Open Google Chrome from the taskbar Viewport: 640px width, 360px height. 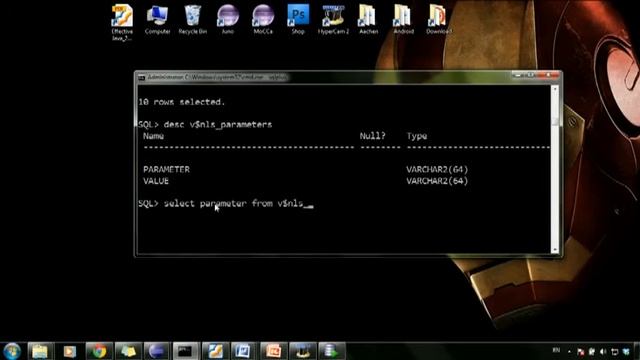98,351
